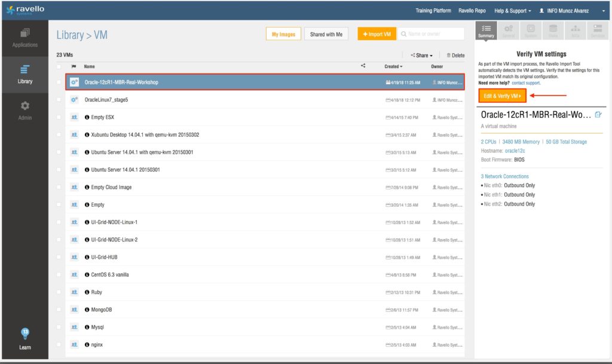The height and width of the screenshot is (364, 612).
Task: Click the VM type icon for OracleLinux7_stage5
Action: pos(75,100)
